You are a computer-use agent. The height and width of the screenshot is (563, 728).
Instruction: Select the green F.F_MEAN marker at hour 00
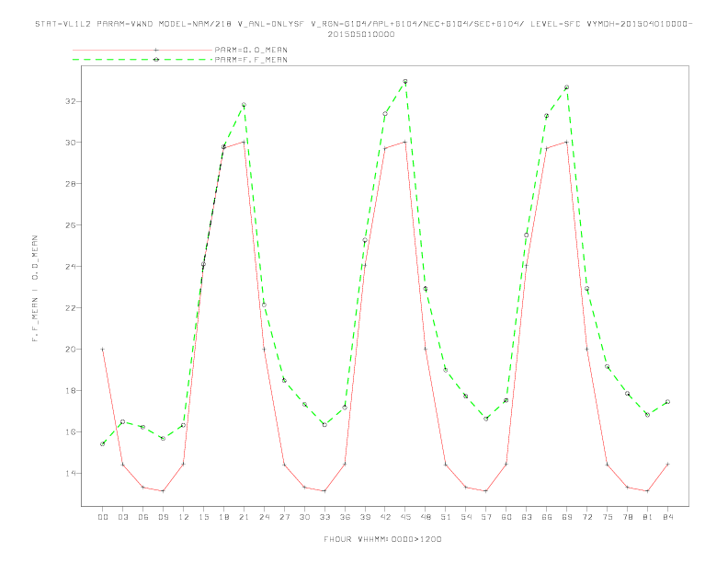point(103,444)
